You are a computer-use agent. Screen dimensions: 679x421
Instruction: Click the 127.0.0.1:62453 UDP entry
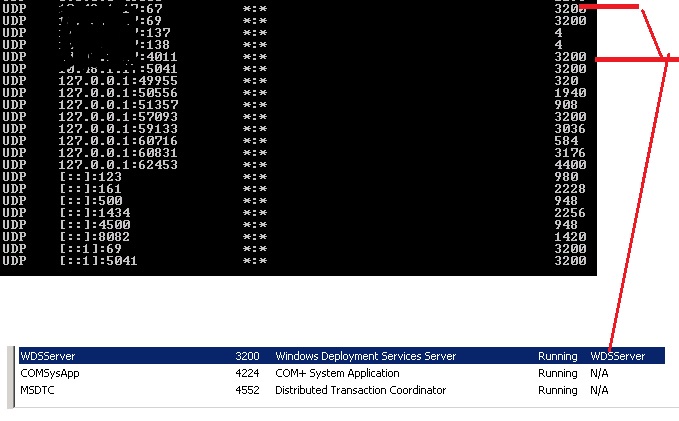pos(118,165)
